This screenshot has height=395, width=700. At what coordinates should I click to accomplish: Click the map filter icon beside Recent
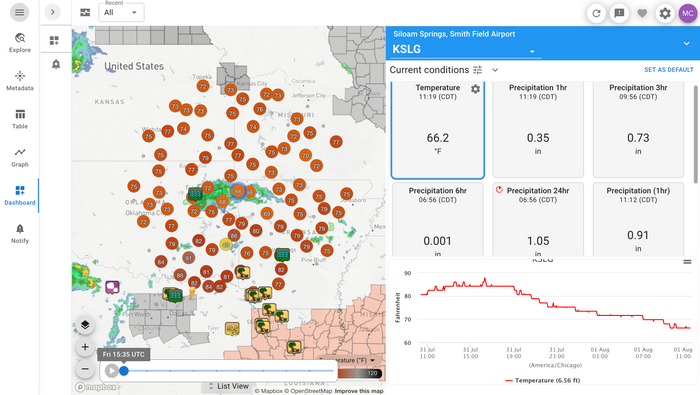click(85, 12)
